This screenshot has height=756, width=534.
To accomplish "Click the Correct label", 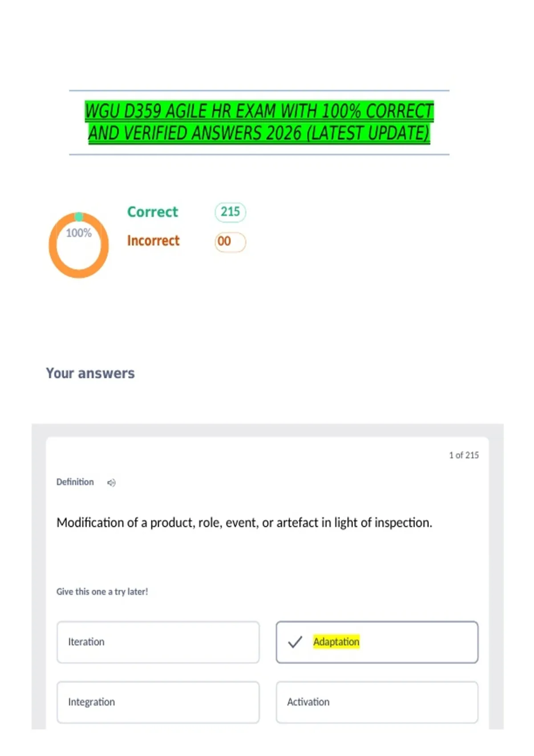I will click(153, 212).
